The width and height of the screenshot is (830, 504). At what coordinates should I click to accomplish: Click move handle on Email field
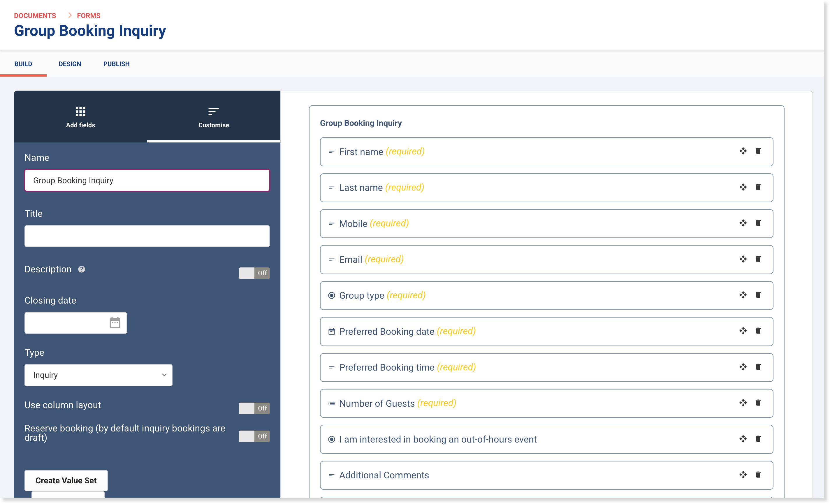click(x=743, y=259)
